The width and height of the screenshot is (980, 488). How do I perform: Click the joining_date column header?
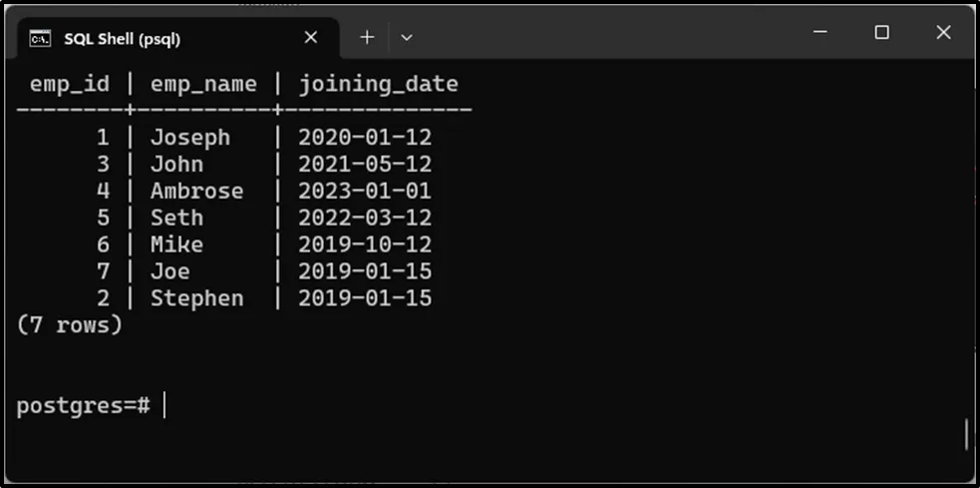pyautogui.click(x=378, y=84)
